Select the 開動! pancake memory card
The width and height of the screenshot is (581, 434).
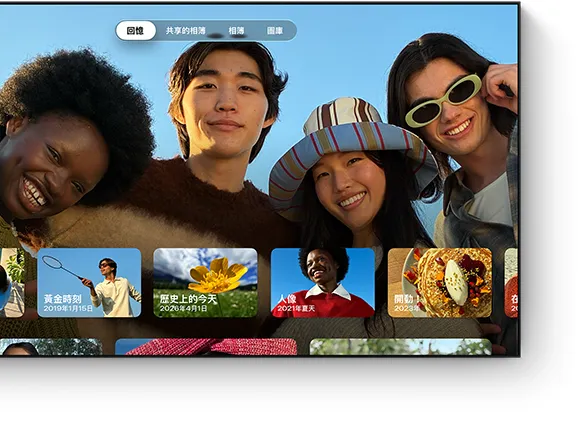(440, 283)
